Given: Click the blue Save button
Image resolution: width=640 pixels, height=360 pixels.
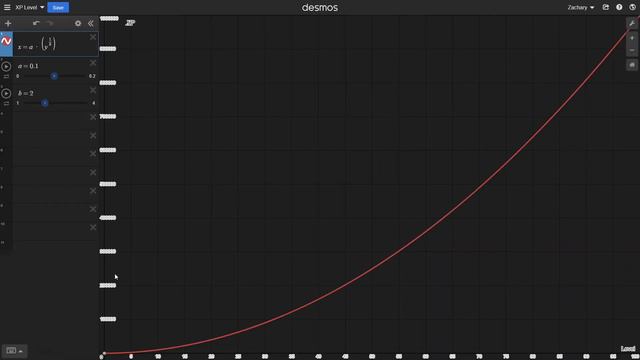Looking at the screenshot, I should coord(58,7).
